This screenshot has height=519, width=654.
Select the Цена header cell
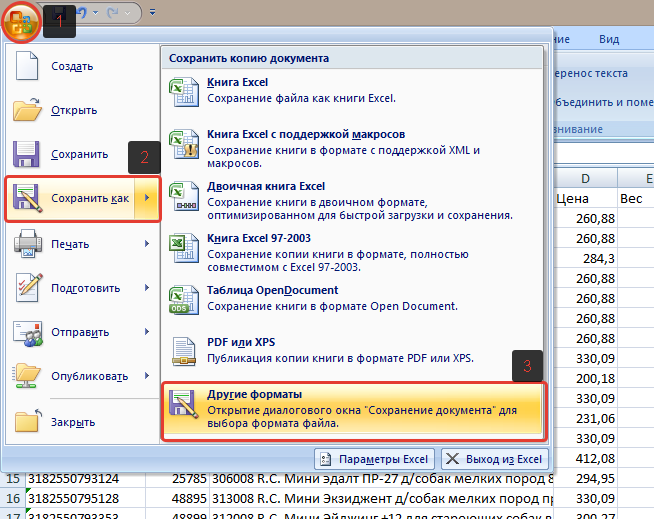pyautogui.click(x=586, y=199)
